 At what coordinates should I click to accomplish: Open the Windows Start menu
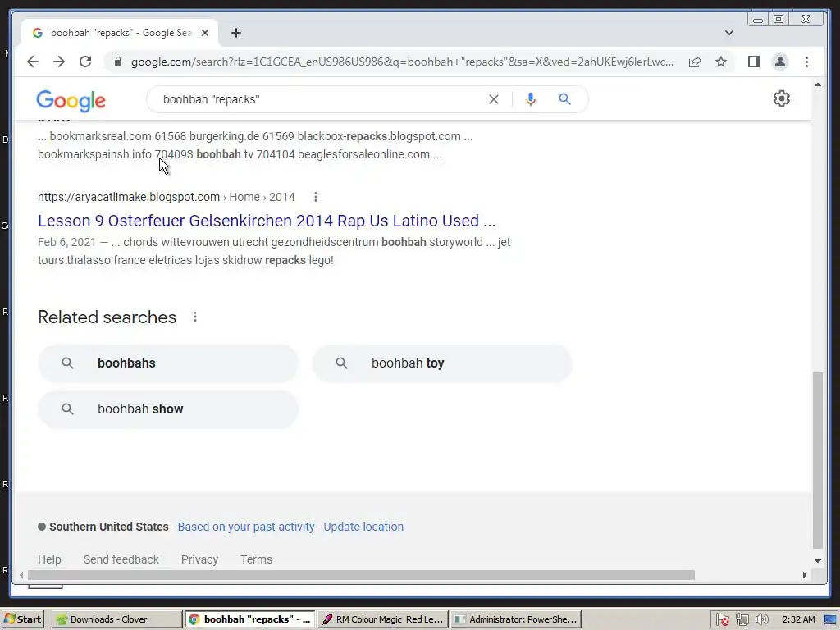click(x=22, y=619)
